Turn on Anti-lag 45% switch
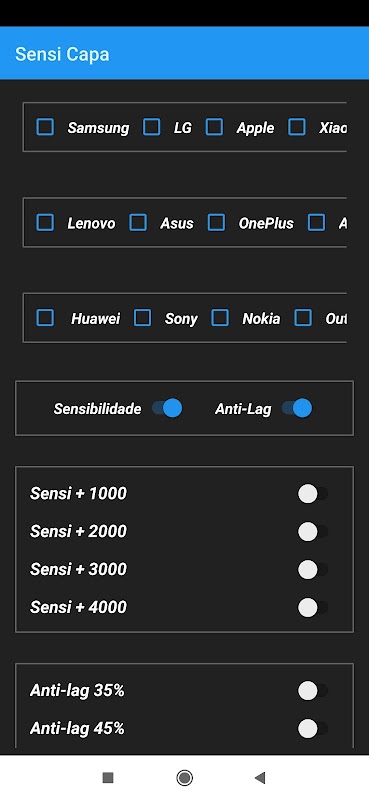 313,729
